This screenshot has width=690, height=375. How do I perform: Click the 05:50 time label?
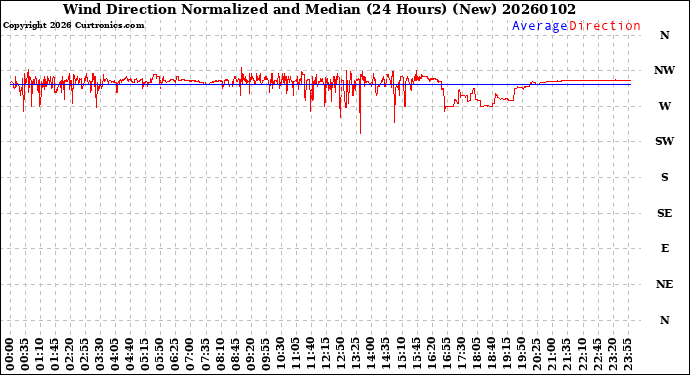tap(159, 354)
